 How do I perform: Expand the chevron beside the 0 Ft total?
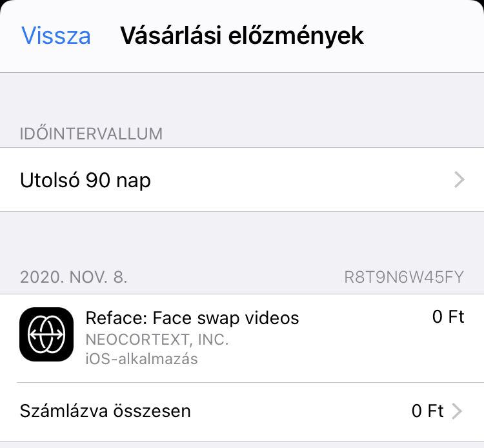[x=457, y=411]
